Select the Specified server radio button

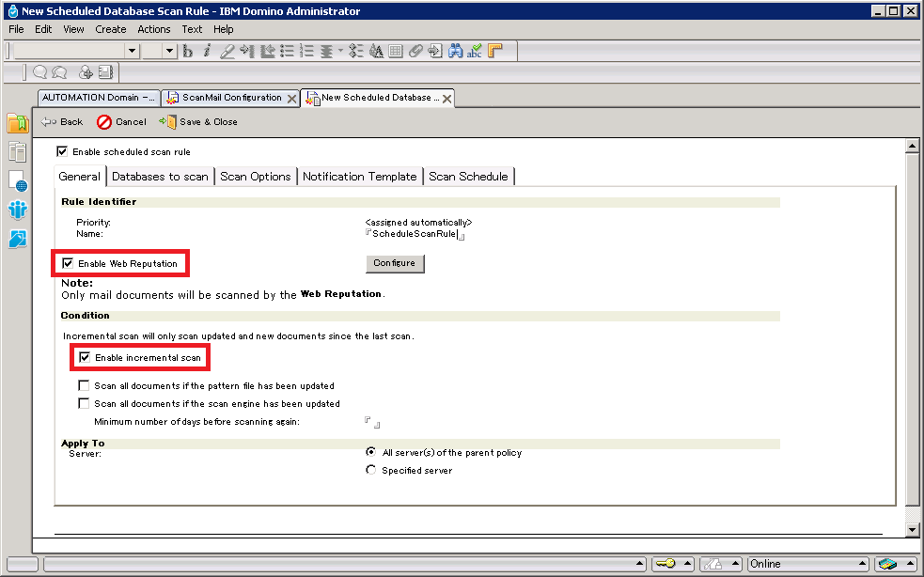tap(371, 469)
